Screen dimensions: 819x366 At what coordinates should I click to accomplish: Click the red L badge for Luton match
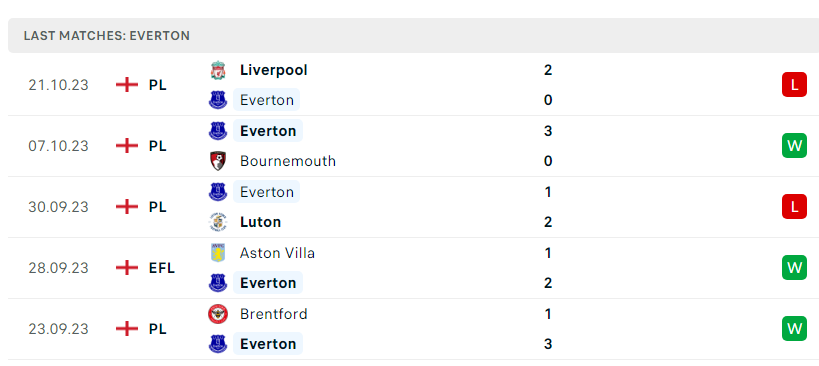pyautogui.click(x=794, y=207)
